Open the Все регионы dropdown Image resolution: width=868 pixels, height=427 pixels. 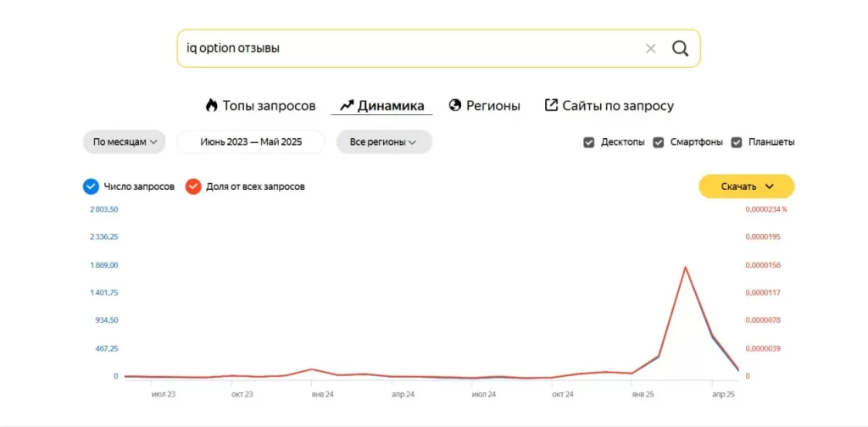384,141
